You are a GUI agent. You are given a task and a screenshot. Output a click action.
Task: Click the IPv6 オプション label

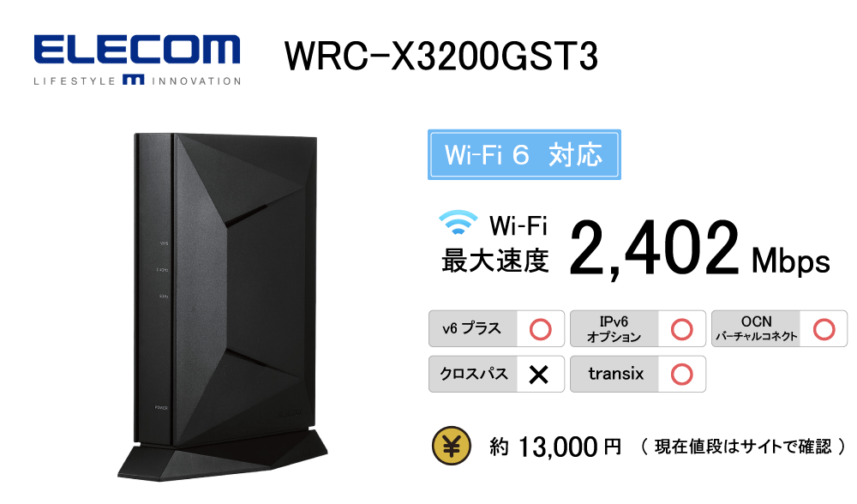(614, 329)
